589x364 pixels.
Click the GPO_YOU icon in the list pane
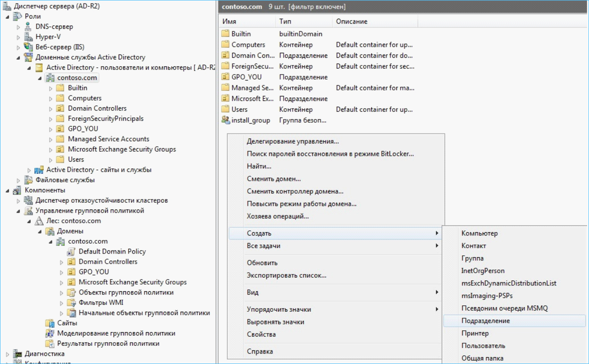[x=225, y=77]
